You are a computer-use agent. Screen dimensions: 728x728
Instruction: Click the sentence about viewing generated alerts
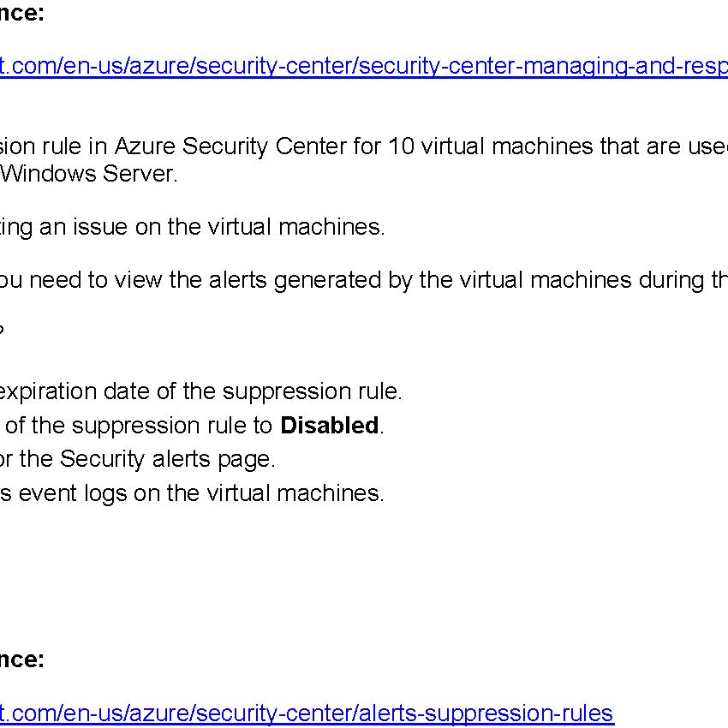tap(363, 280)
